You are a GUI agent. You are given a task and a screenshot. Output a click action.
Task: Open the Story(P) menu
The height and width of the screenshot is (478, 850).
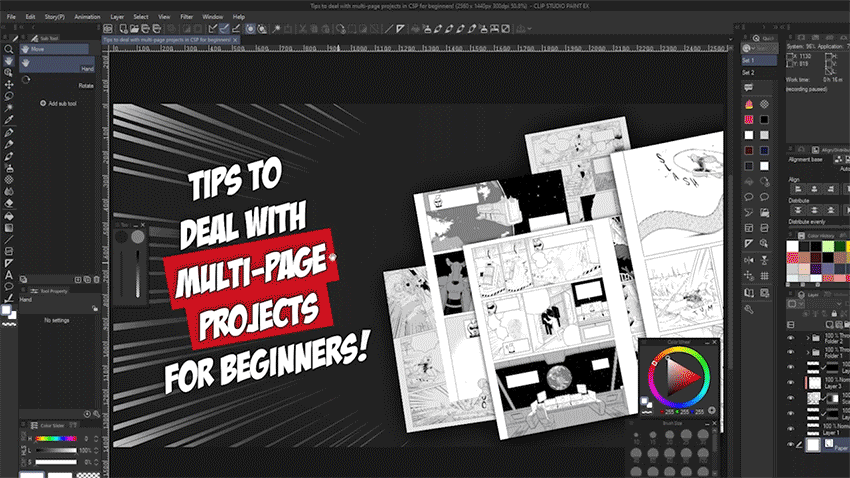(54, 17)
